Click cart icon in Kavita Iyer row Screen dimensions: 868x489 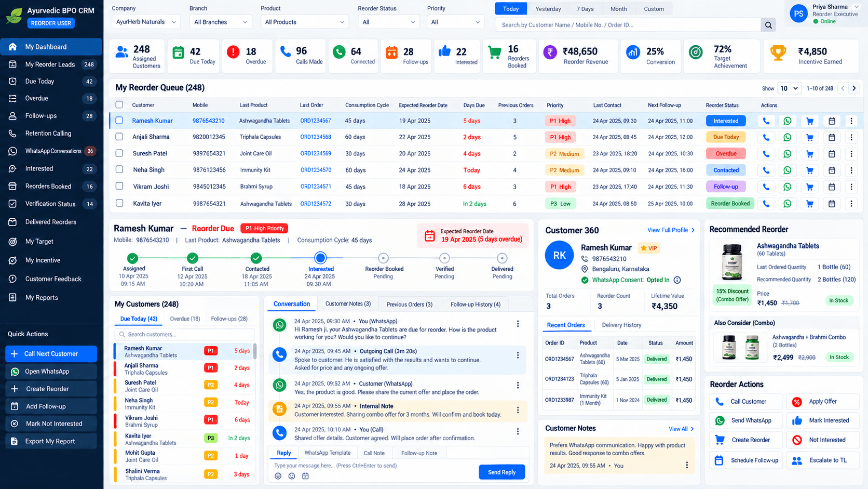[810, 204]
